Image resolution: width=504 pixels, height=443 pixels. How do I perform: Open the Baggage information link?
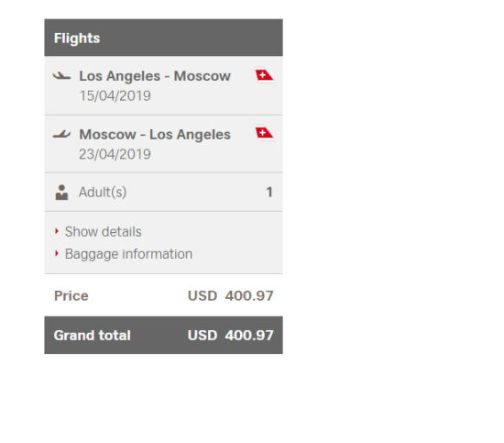tap(128, 254)
